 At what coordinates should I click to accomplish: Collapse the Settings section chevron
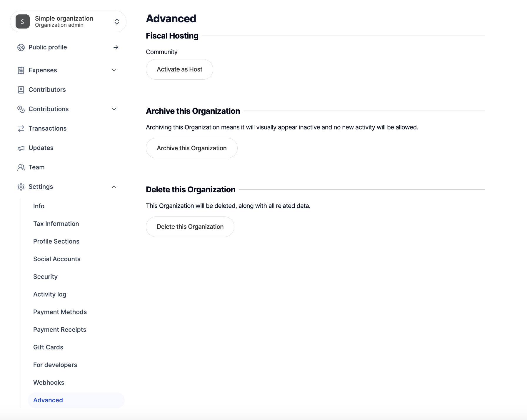tap(114, 187)
